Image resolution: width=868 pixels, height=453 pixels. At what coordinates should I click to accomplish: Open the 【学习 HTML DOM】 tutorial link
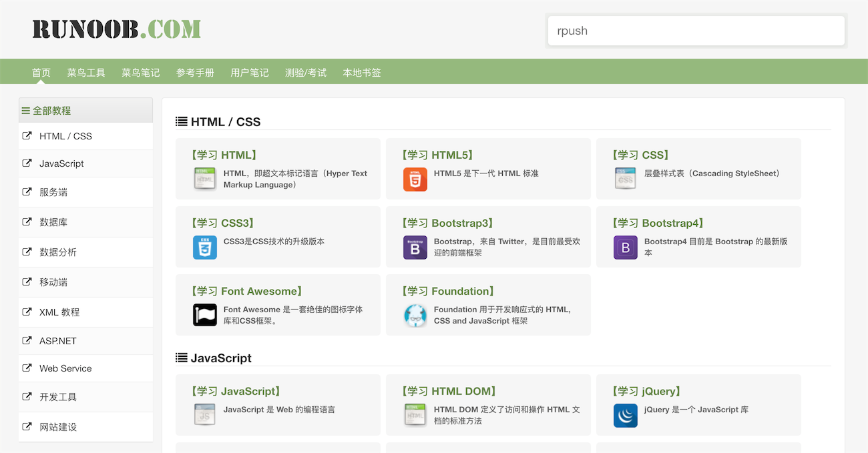click(449, 391)
